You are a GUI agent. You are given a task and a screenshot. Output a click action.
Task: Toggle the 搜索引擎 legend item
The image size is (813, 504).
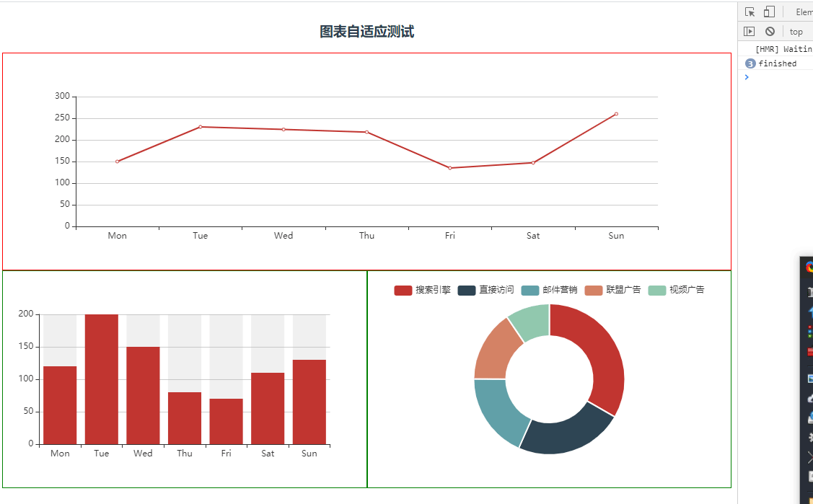(x=422, y=290)
